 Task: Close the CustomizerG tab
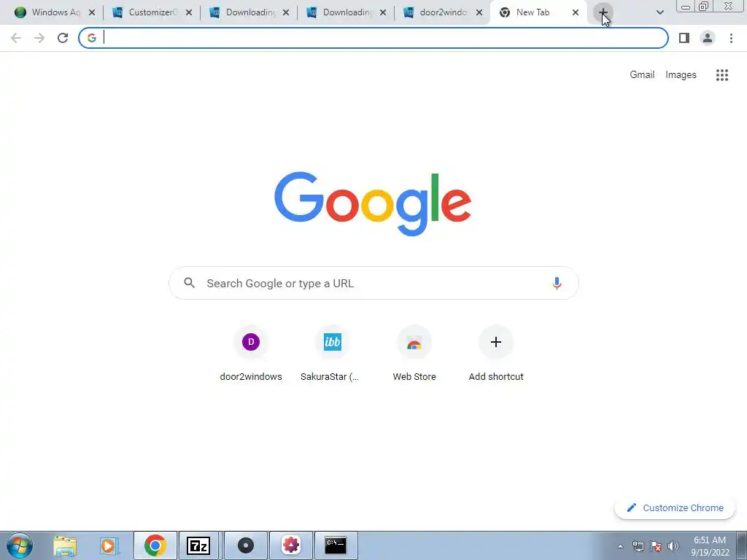pyautogui.click(x=189, y=12)
